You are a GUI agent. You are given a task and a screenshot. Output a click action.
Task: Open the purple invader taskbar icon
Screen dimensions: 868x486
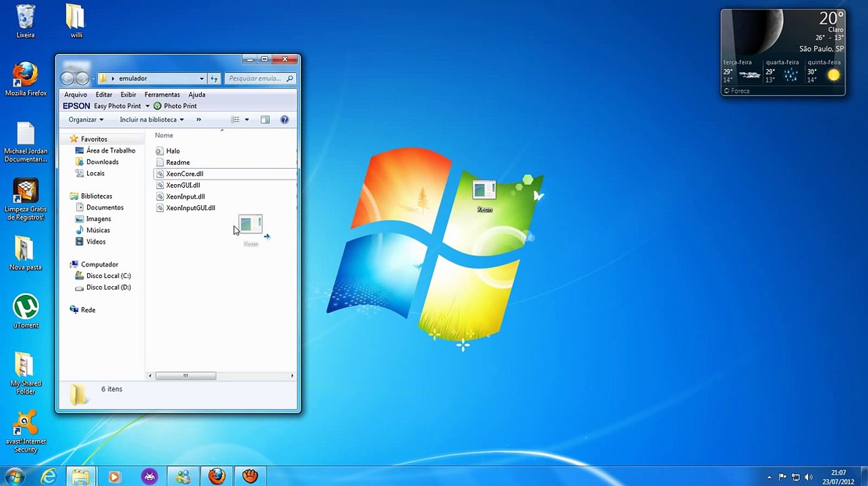click(149, 477)
